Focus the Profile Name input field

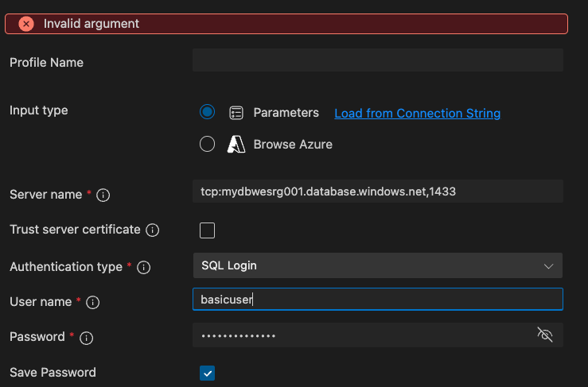pyautogui.click(x=378, y=60)
